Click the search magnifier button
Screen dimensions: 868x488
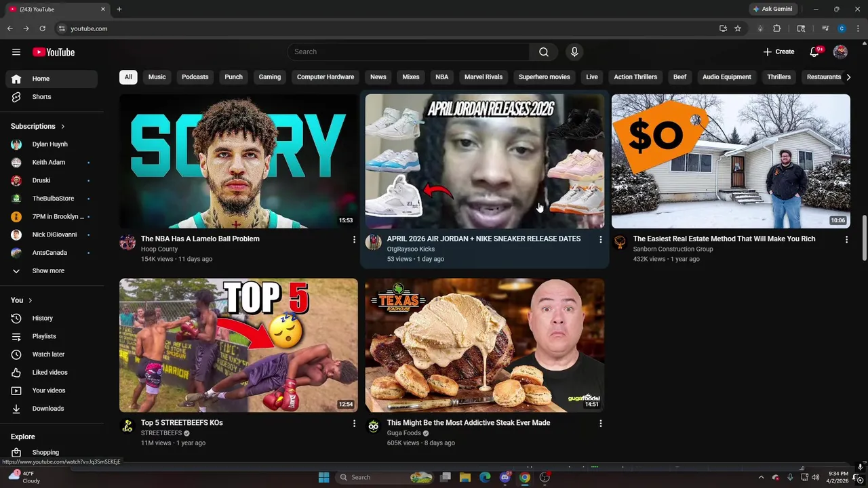pyautogui.click(x=544, y=52)
